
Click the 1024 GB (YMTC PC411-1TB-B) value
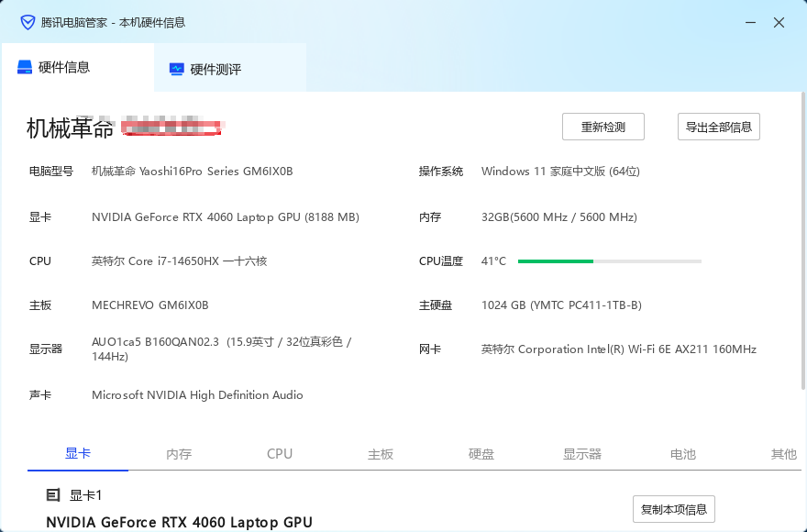point(561,305)
